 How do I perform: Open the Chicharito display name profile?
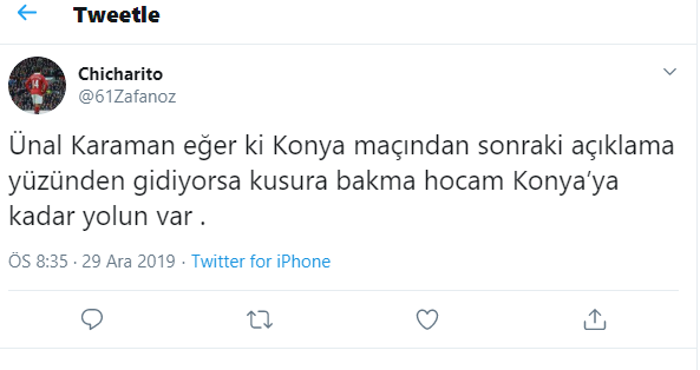pyautogui.click(x=121, y=74)
